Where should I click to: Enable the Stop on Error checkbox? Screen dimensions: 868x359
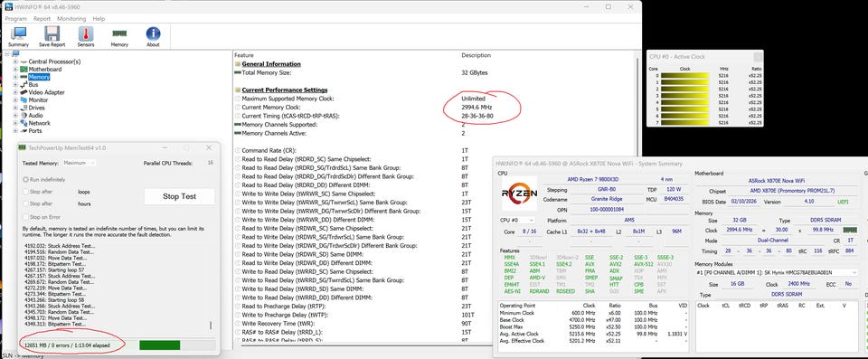pyautogui.click(x=25, y=217)
